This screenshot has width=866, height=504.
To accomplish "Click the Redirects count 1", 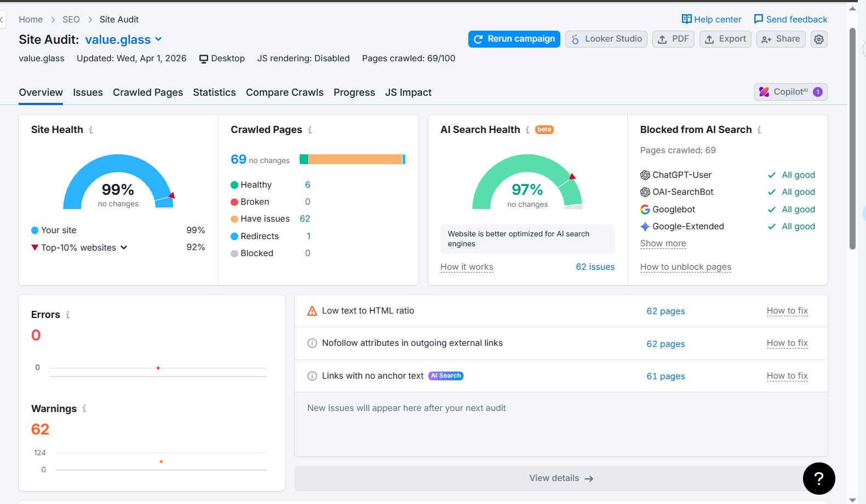I will (308, 236).
